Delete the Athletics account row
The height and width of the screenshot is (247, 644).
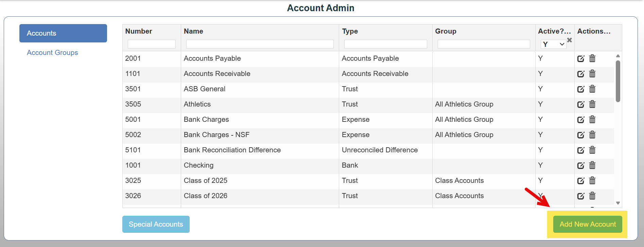tap(592, 104)
